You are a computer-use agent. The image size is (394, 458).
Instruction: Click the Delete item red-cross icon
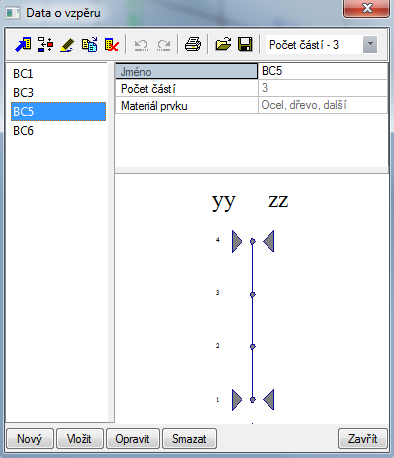(112, 44)
